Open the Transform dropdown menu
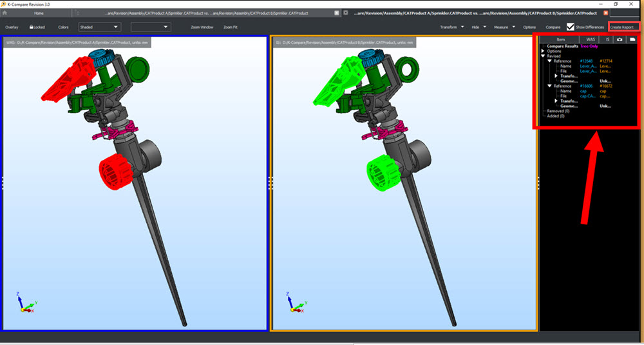This screenshot has height=345, width=644. point(451,27)
